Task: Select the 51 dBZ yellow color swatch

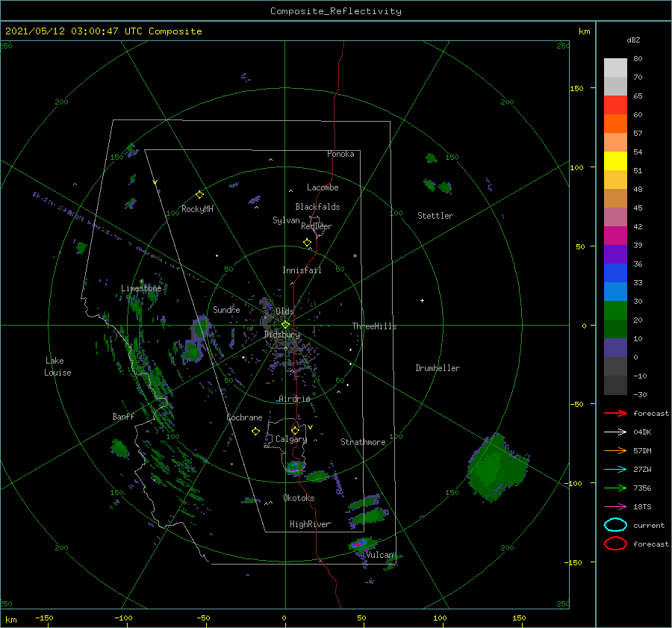Action: click(x=615, y=161)
